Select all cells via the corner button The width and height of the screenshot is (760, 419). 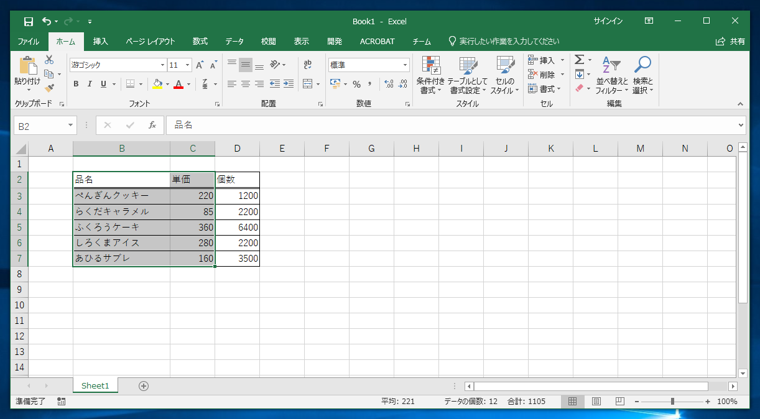pos(20,149)
